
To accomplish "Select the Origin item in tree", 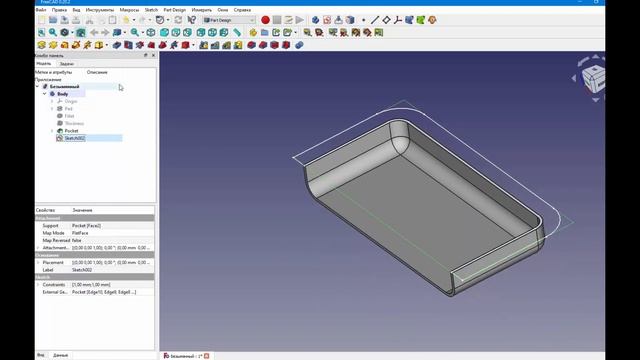I will (70, 101).
